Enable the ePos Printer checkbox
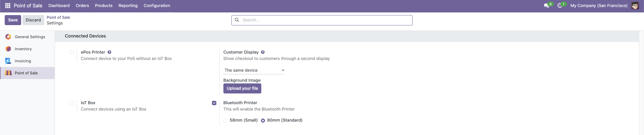 pyautogui.click(x=72, y=52)
